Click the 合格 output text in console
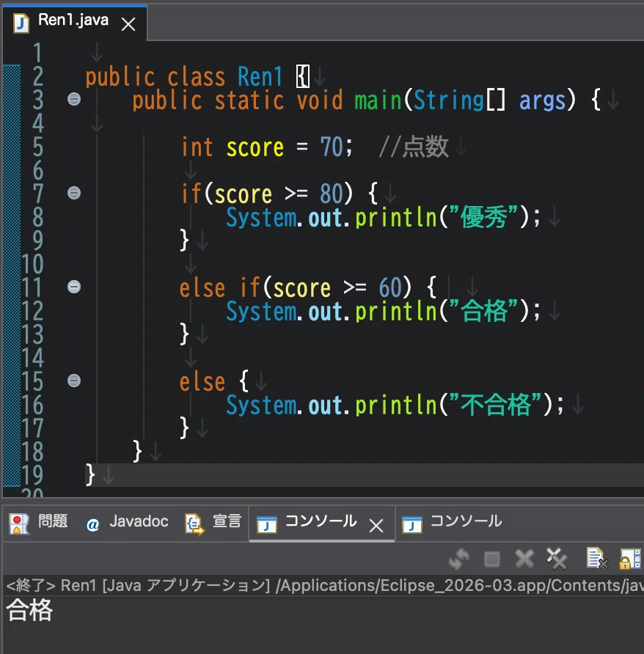Screen dimensions: 644x654 (x=29, y=610)
